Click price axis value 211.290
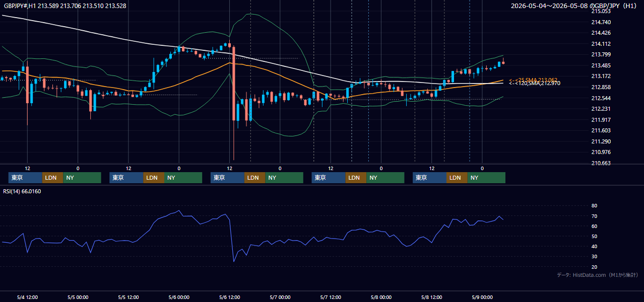The height and width of the screenshot is (302, 644). 601,141
